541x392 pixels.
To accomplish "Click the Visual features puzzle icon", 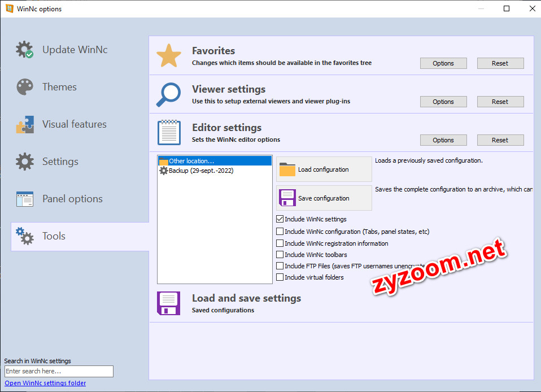I will tap(25, 124).
